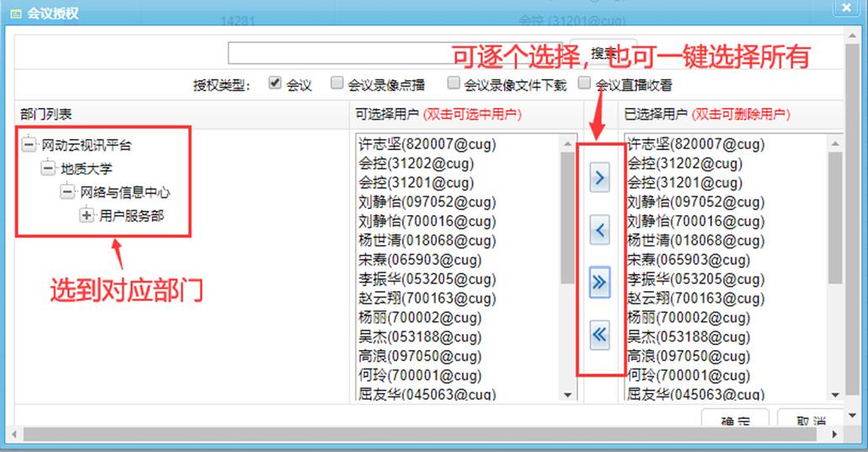This screenshot has height=452, width=868.
Task: Close the 会议授权 dialog window
Action: coord(846,8)
